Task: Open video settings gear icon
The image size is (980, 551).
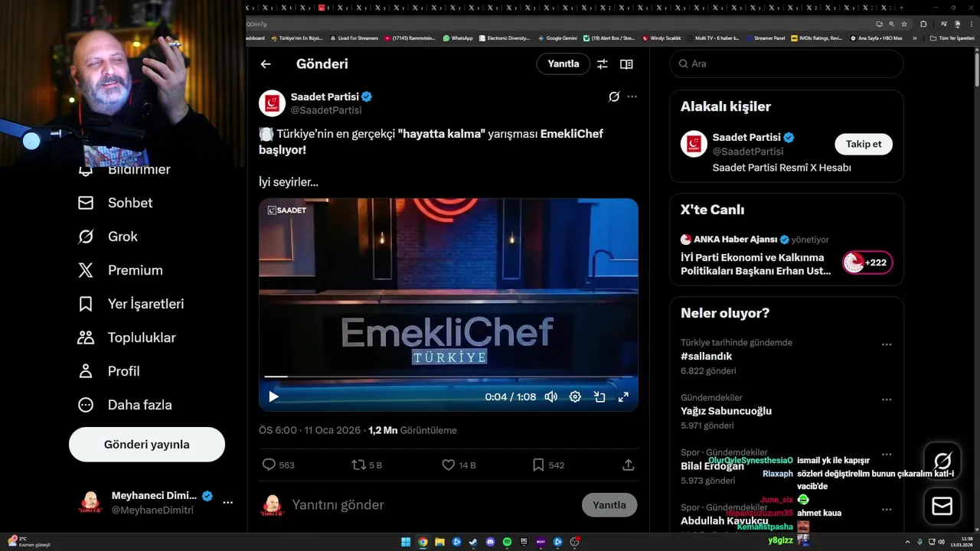Action: (575, 396)
